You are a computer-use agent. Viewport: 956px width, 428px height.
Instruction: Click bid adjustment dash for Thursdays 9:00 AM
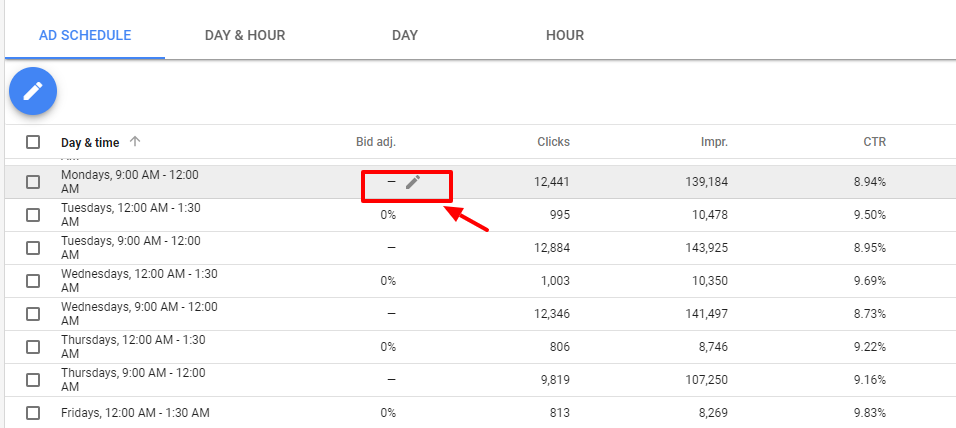(391, 379)
